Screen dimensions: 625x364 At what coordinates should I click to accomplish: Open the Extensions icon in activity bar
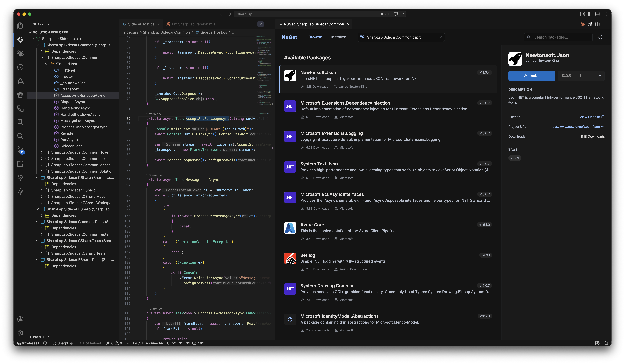pyautogui.click(x=20, y=164)
